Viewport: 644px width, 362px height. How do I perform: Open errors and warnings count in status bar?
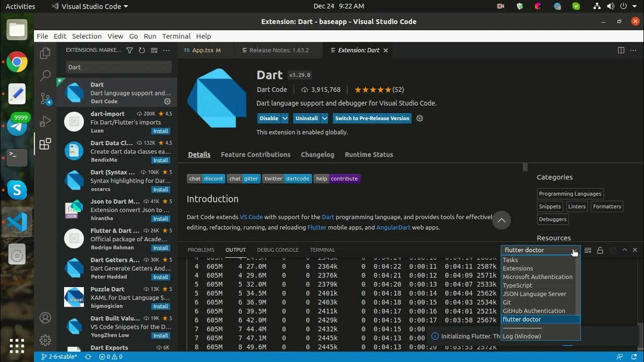point(111,356)
